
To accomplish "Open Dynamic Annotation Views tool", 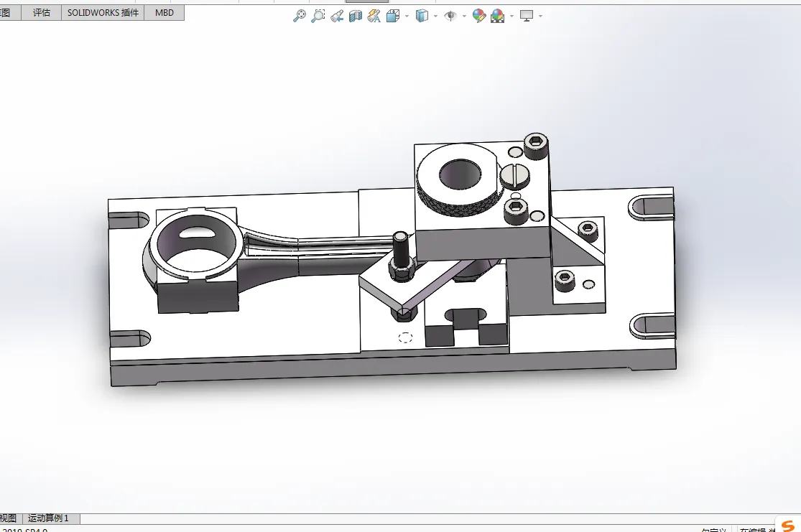I will tap(374, 16).
